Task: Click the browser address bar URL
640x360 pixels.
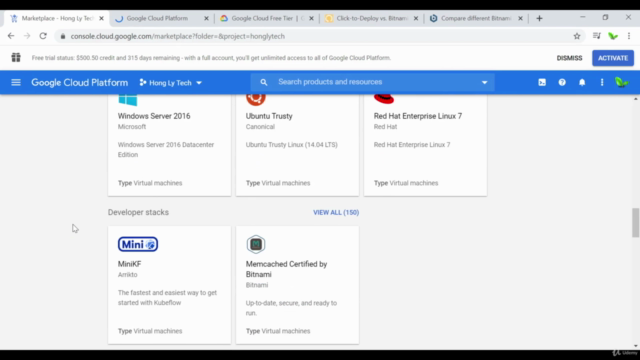Action: 178,36
